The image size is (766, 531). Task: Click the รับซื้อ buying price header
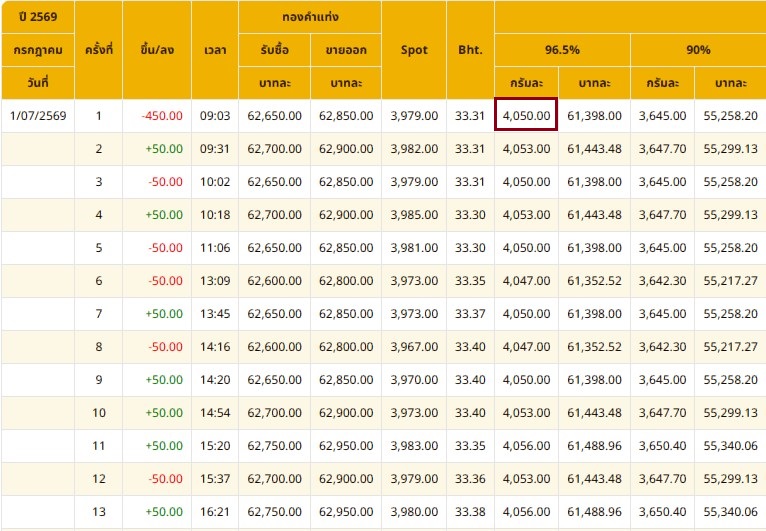coord(275,50)
